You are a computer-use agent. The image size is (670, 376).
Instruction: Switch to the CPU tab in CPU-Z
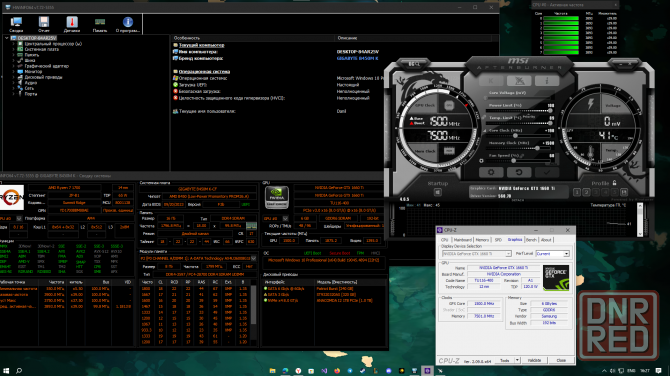pyautogui.click(x=444, y=240)
